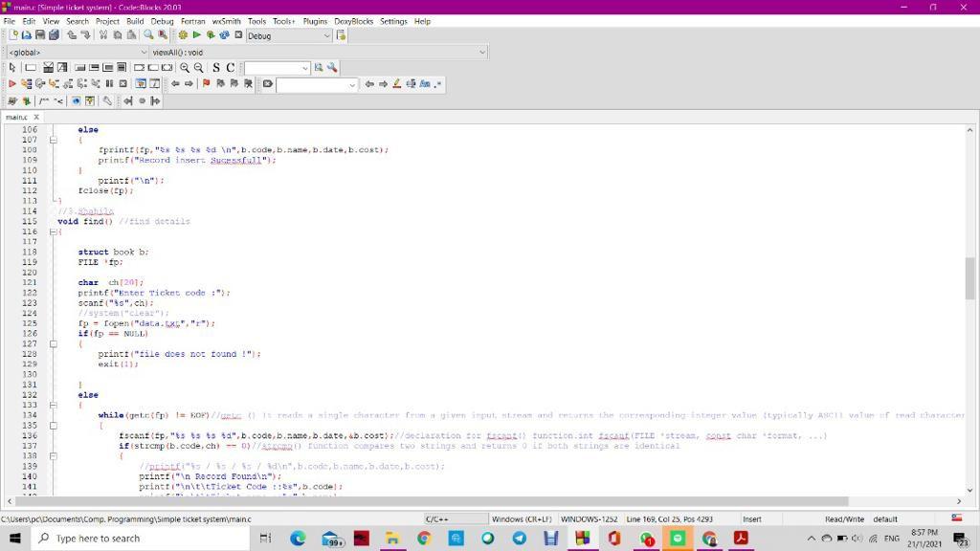Select the main.c editor tab
980x551 pixels.
(17, 117)
